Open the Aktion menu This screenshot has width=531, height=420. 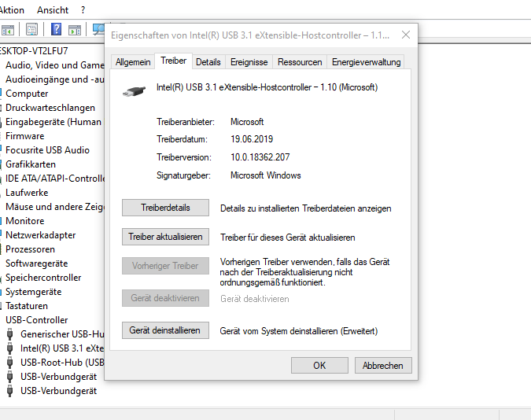click(12, 10)
